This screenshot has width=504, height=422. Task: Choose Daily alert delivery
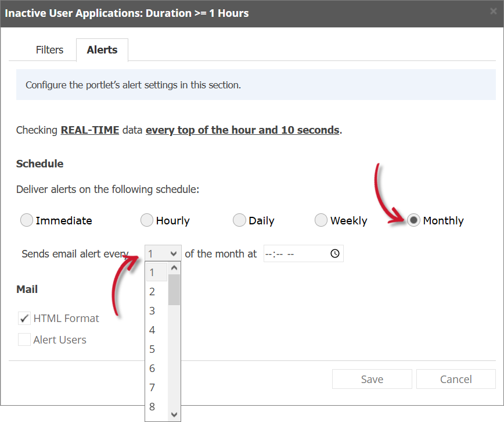click(x=239, y=220)
